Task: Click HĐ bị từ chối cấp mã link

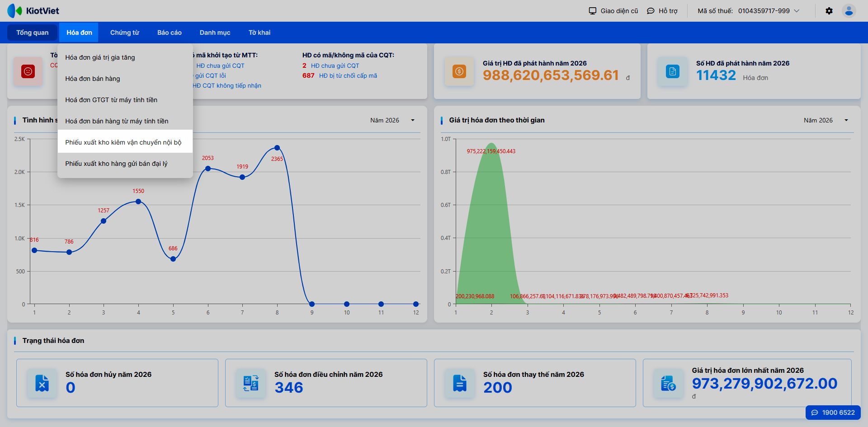Action: click(348, 75)
